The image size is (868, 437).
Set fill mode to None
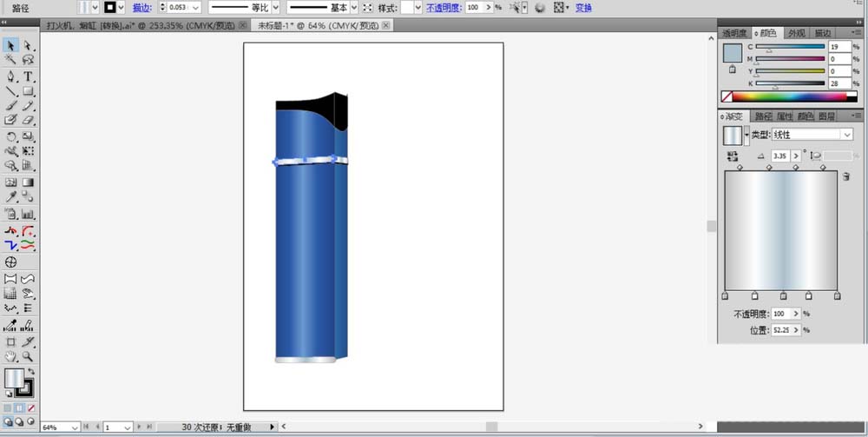pos(31,407)
